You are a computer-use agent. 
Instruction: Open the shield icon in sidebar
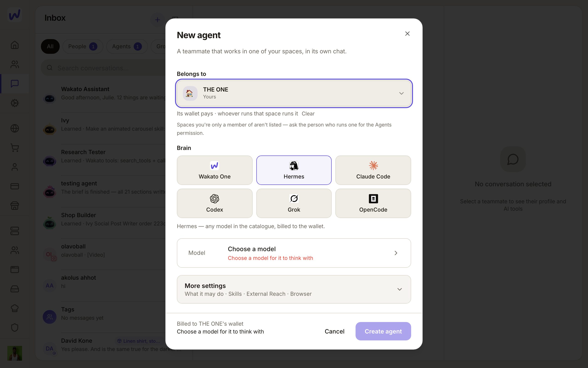[14, 327]
